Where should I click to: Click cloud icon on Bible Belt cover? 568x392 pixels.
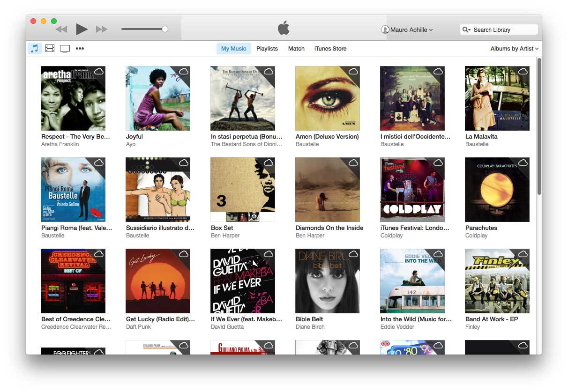tap(353, 254)
